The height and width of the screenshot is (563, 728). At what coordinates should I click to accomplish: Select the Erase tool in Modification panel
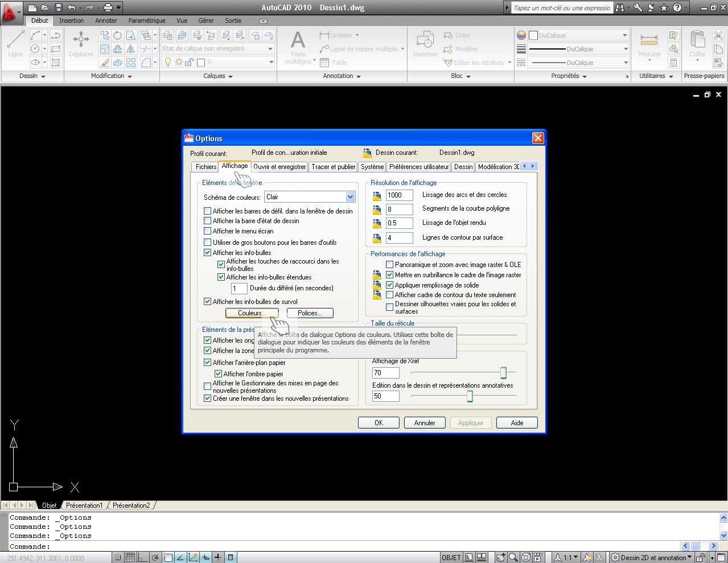105,63
